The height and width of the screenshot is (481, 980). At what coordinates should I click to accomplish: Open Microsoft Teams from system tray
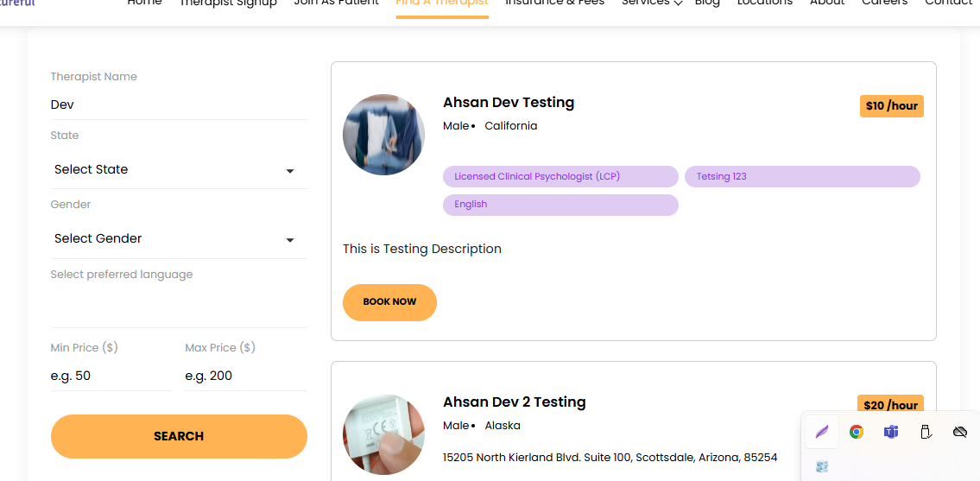pyautogui.click(x=890, y=432)
